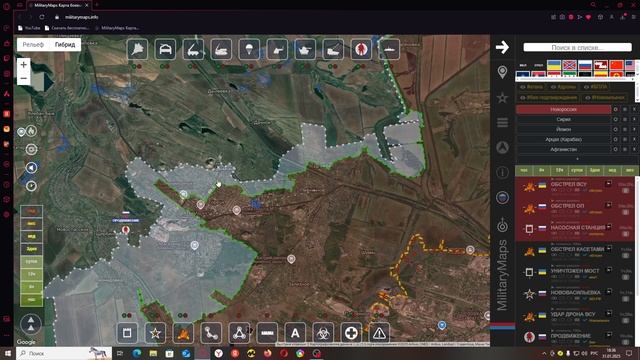The image size is (640, 360).
Task: Tick the checkbox for НАСОСНАЯ СТАНЦИЯ event
Action: [x=625, y=234]
